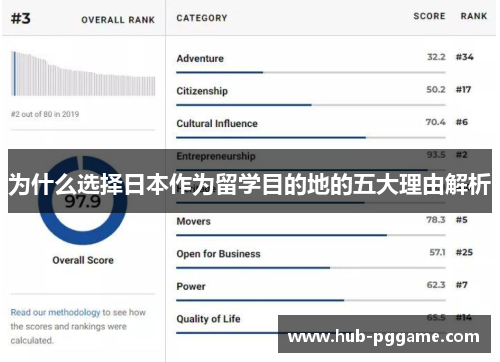Click the Power rank #7

click(462, 285)
